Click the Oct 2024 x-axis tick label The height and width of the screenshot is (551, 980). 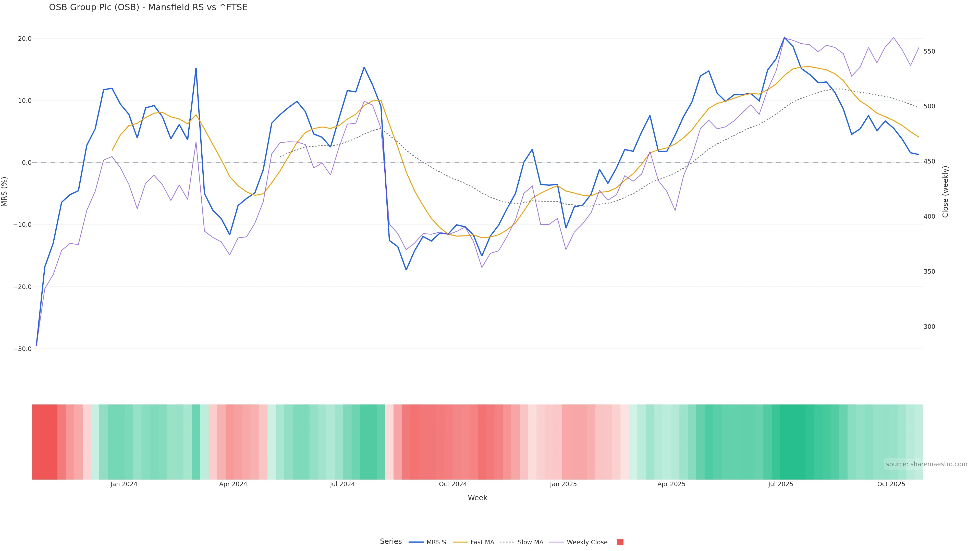(453, 484)
